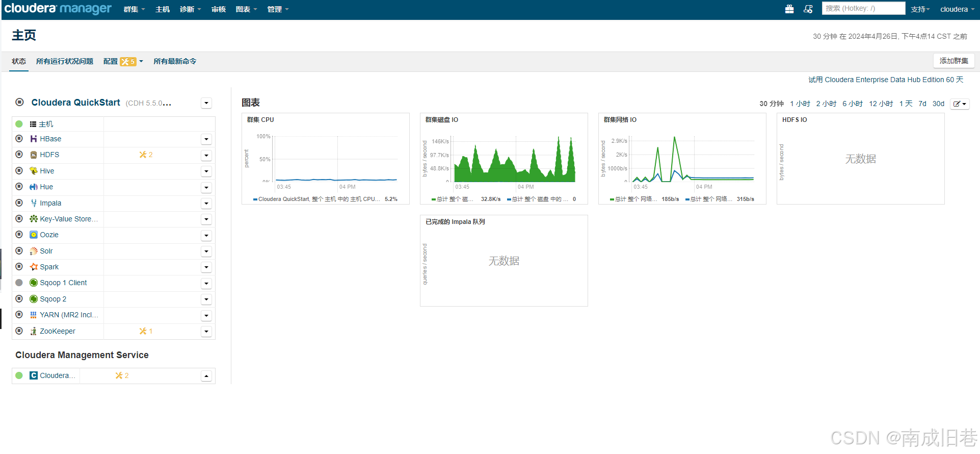Viewport: 980px width, 454px height.
Task: Click the Cloudera Manager logo
Action: click(x=58, y=9)
